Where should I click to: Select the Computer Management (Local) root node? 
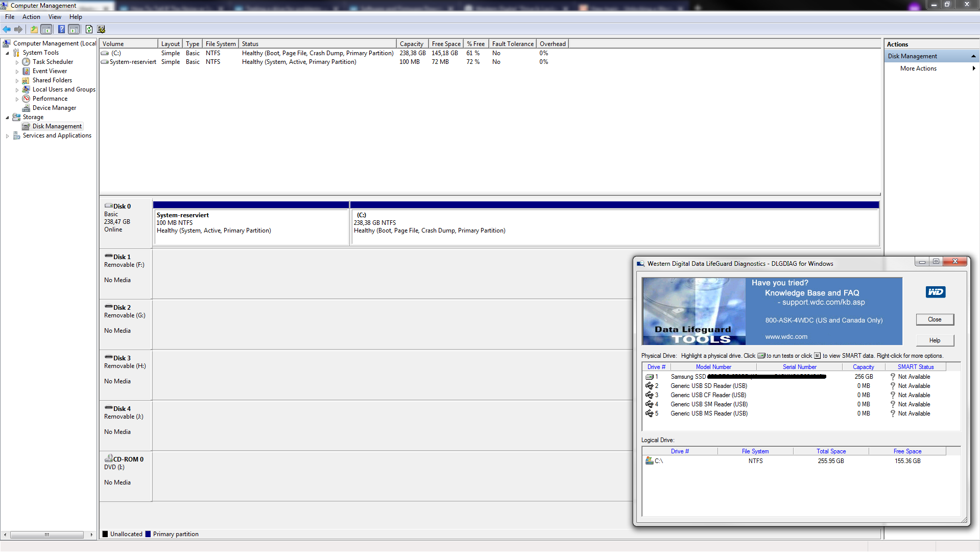coord(55,43)
